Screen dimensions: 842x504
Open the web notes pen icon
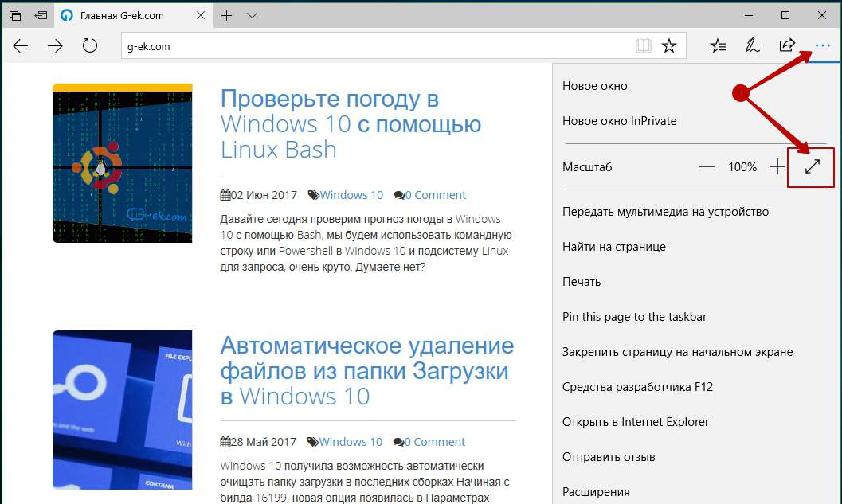tap(752, 46)
